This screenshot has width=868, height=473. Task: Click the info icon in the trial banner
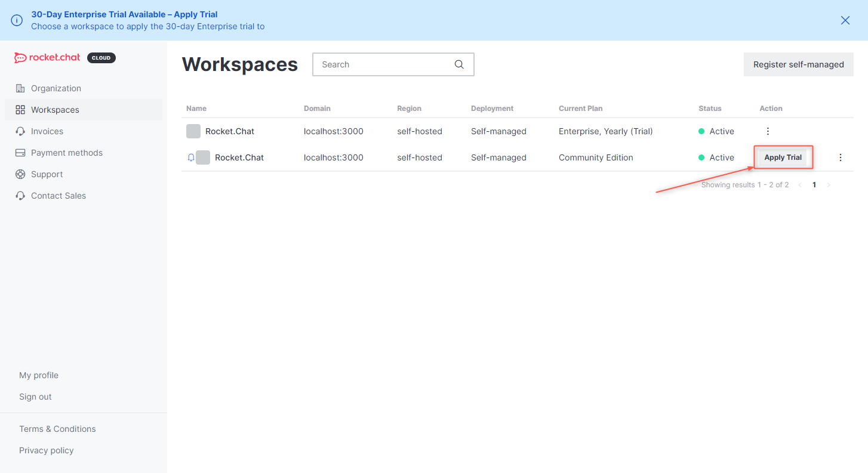point(17,20)
